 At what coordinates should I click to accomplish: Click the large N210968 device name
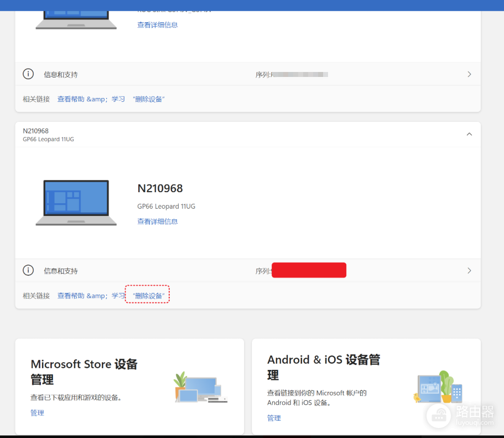160,188
